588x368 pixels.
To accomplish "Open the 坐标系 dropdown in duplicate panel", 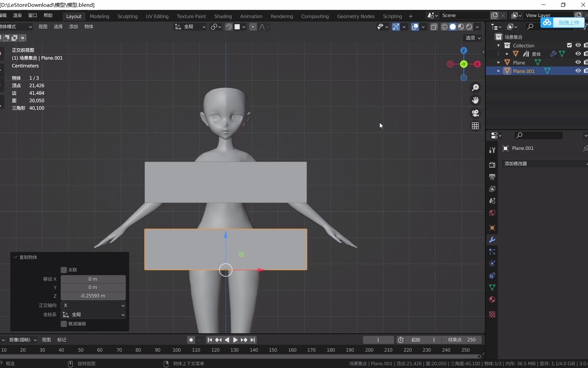I will click(93, 315).
